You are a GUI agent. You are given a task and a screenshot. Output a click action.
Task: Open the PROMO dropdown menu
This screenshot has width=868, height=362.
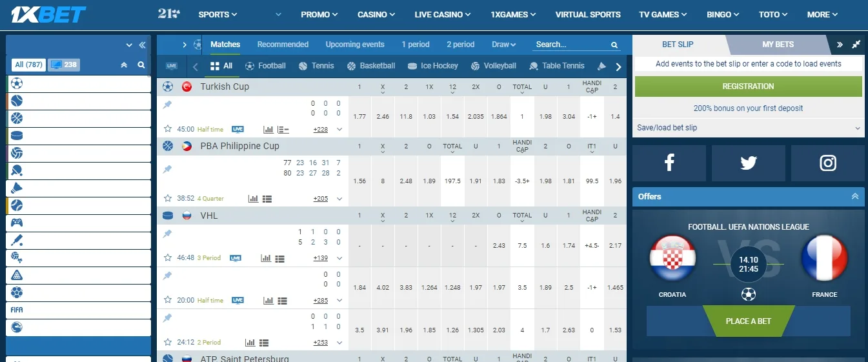pyautogui.click(x=319, y=14)
